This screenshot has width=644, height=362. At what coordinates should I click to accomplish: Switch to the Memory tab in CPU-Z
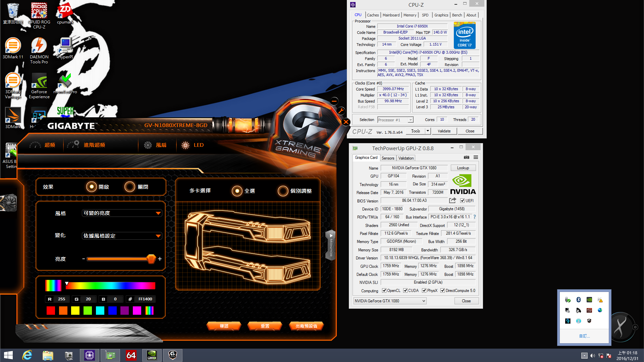pyautogui.click(x=410, y=15)
